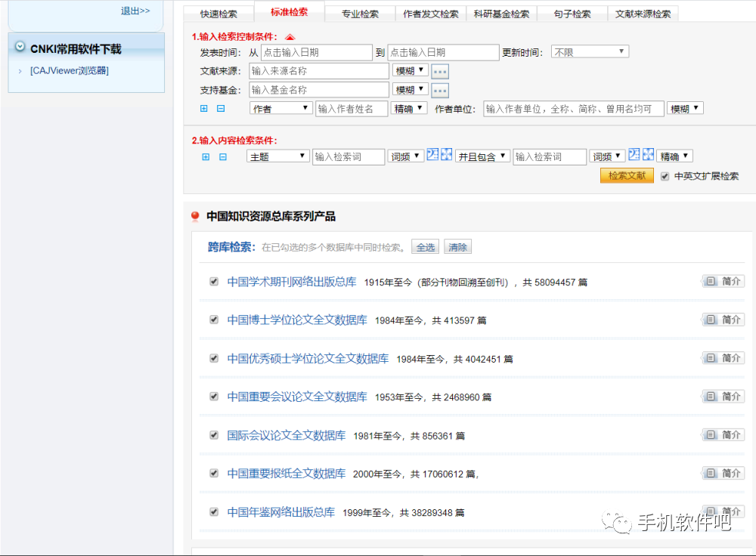Open source picker button beside 文献来源 field

point(440,72)
